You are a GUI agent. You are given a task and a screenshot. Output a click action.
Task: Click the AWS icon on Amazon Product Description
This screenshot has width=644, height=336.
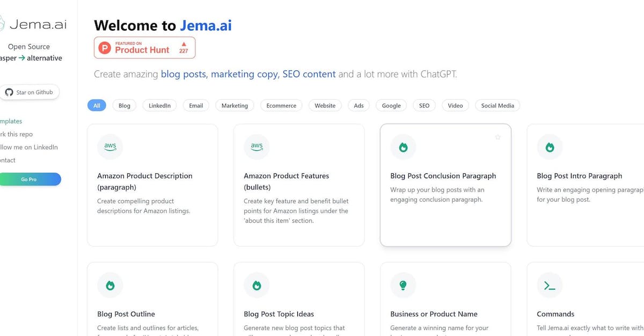[110, 147]
